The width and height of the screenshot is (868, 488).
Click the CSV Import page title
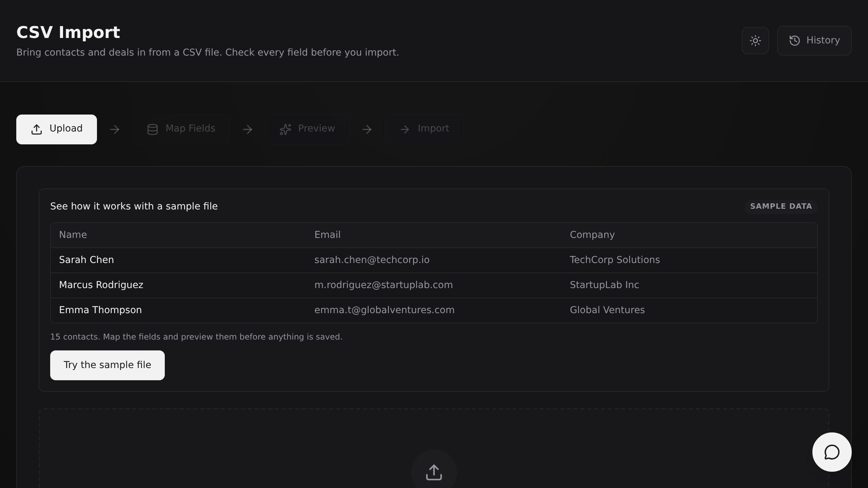point(68,33)
